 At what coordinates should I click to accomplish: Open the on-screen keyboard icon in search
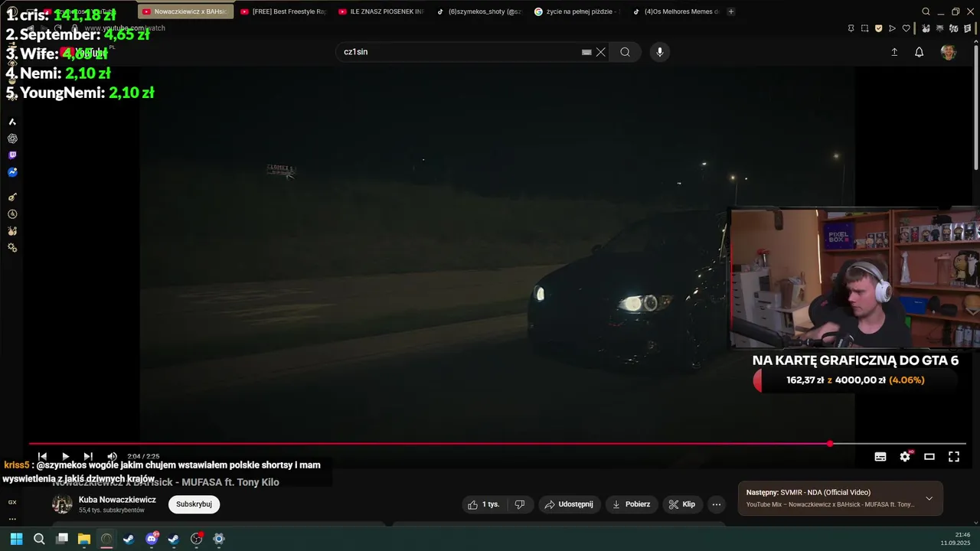coord(586,52)
